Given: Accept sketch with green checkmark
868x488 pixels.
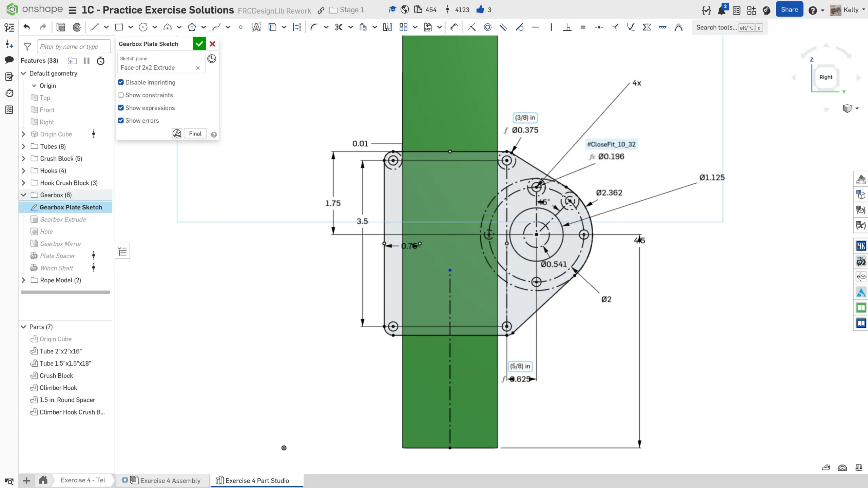Looking at the screenshot, I should click(x=199, y=44).
